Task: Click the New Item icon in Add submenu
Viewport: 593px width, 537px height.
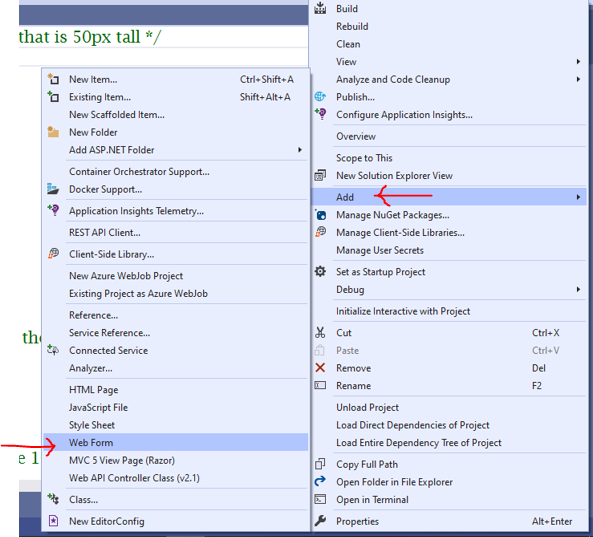Action: click(x=53, y=79)
